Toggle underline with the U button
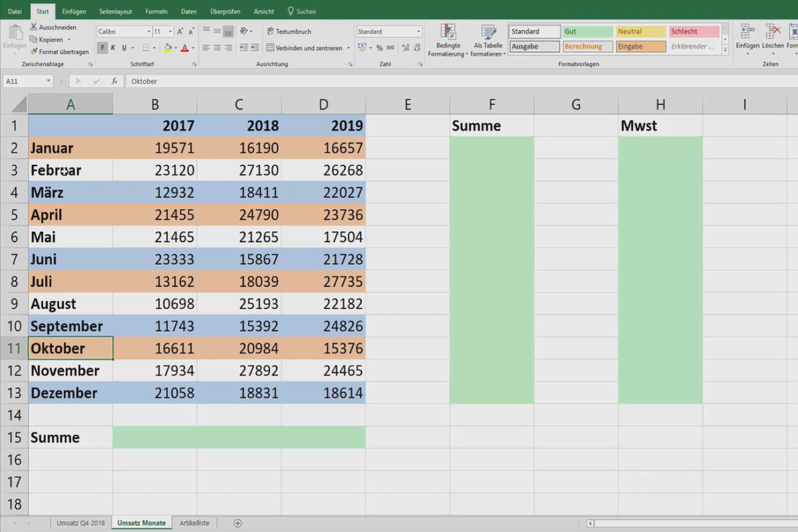The width and height of the screenshot is (798, 532). (122, 47)
